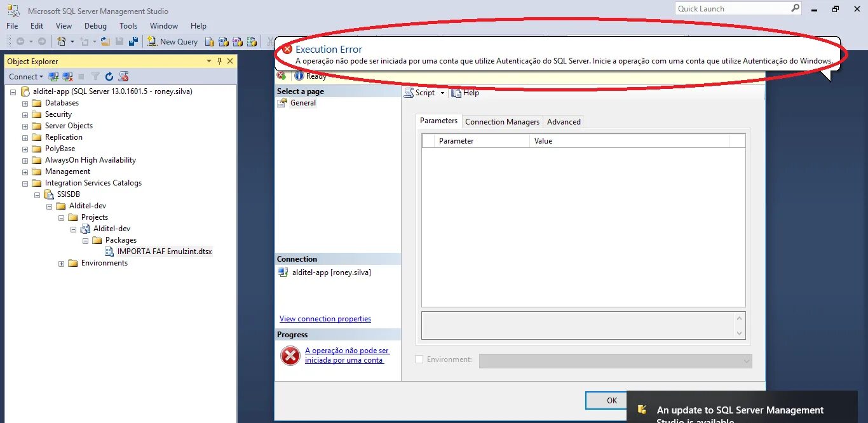This screenshot has width=868, height=423.
Task: Expand the Management node
Action: click(25, 171)
